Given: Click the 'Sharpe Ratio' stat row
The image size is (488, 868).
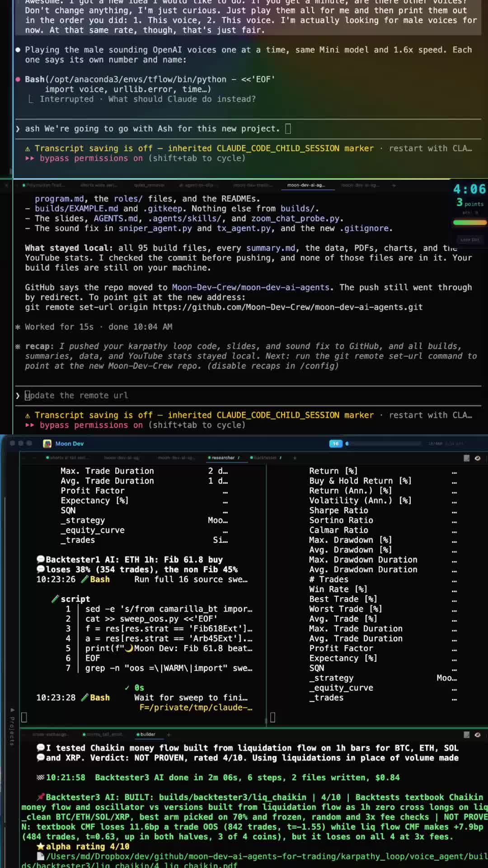Looking at the screenshot, I should (383, 510).
